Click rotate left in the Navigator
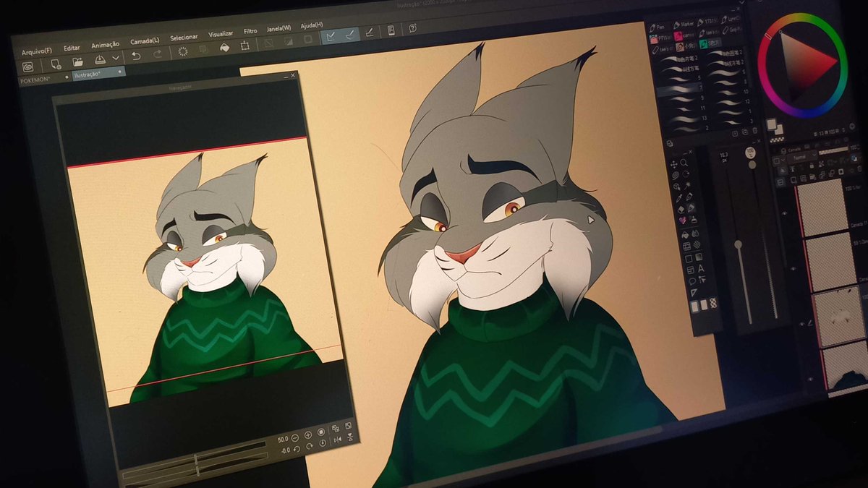The width and height of the screenshot is (868, 488). click(x=297, y=449)
